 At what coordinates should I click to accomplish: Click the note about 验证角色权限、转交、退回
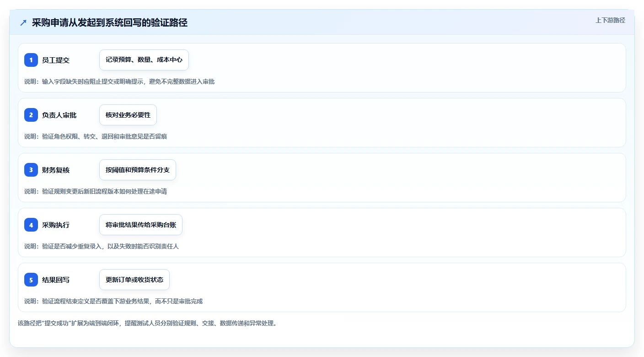(96, 136)
